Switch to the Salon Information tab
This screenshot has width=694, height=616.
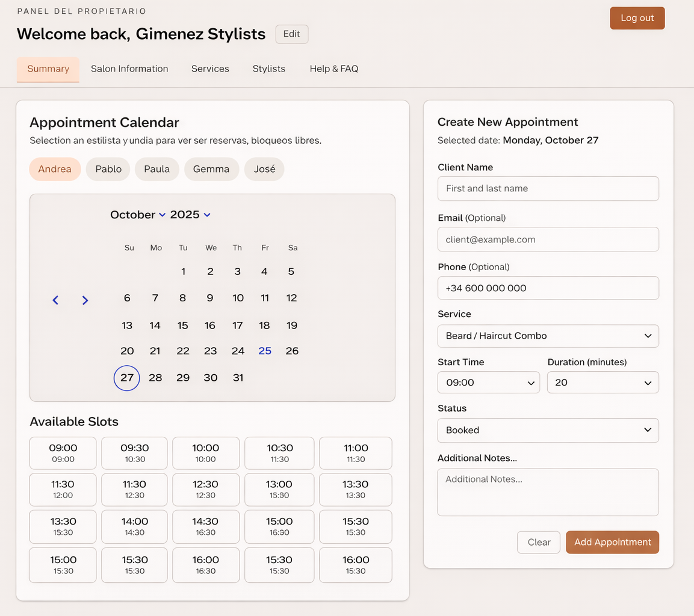129,69
